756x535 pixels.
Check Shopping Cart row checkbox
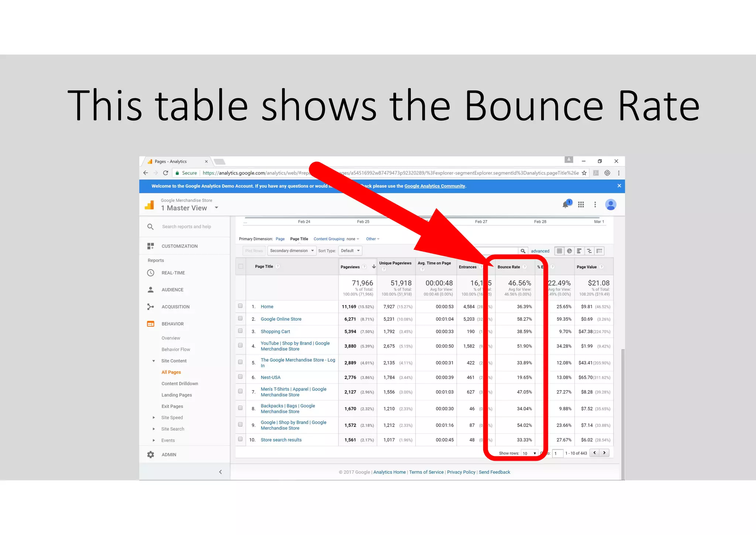(240, 331)
